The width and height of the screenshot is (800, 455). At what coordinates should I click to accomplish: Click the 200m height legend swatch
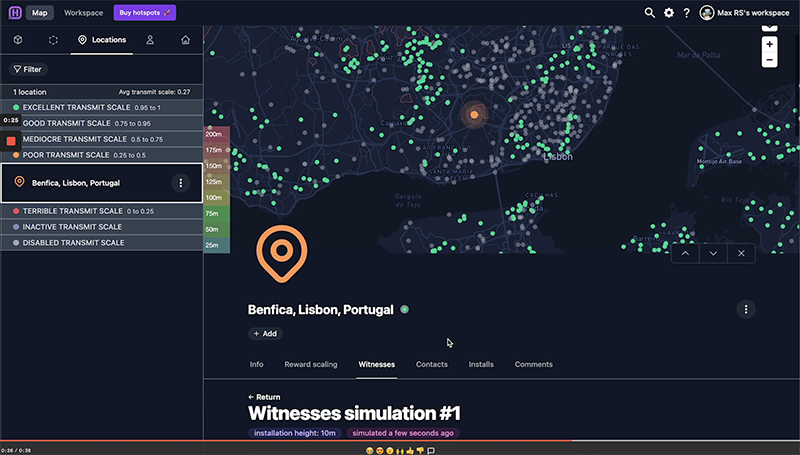[217, 134]
